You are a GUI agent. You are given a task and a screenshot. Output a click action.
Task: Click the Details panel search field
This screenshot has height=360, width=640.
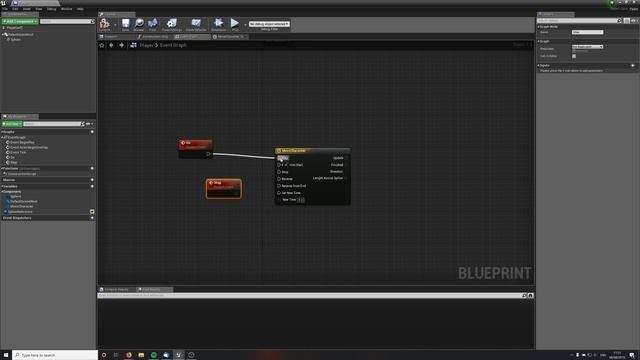(x=578, y=20)
